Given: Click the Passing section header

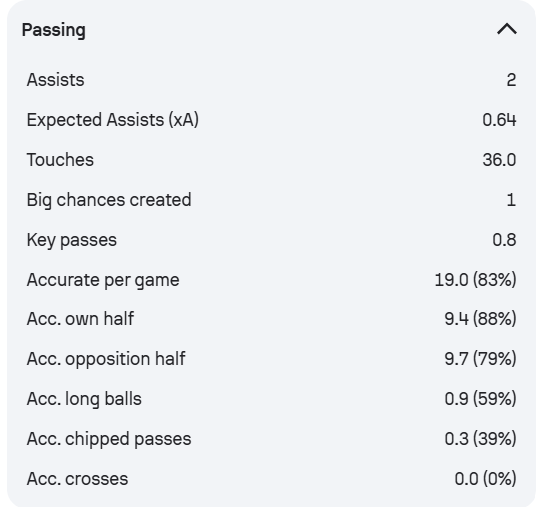Looking at the screenshot, I should click(54, 30).
